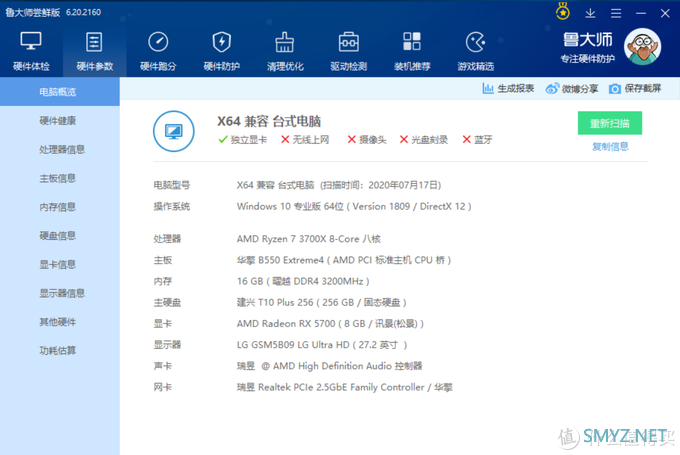Click the circular desktop computer icon
680x455 pixels.
coord(174,131)
